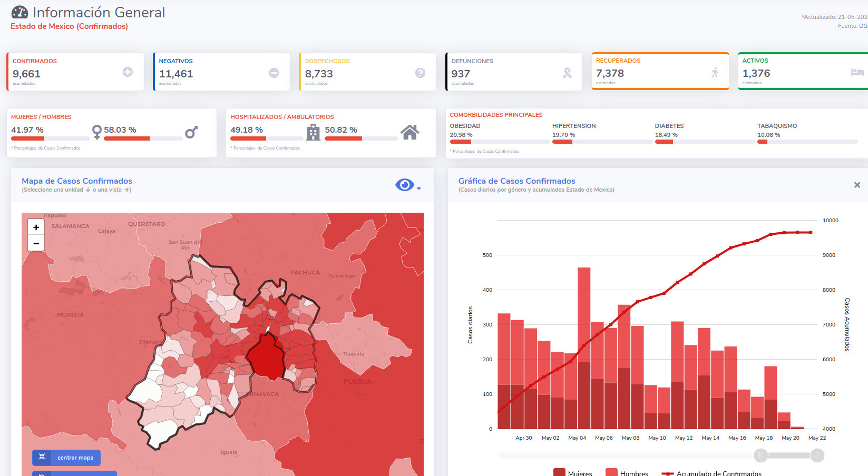Toggle Hombres series in chart legend
This screenshot has width=868, height=476.
click(627, 473)
